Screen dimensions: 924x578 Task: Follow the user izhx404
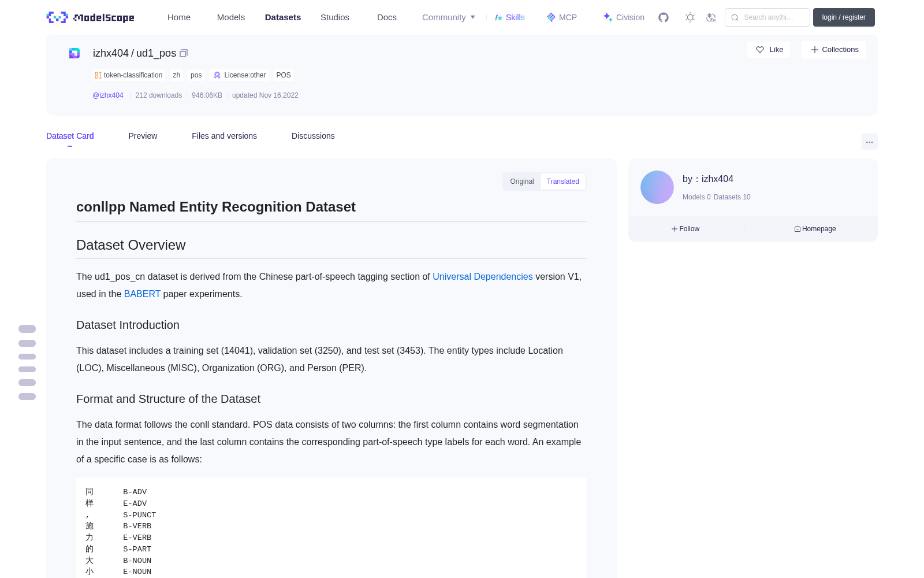685,229
